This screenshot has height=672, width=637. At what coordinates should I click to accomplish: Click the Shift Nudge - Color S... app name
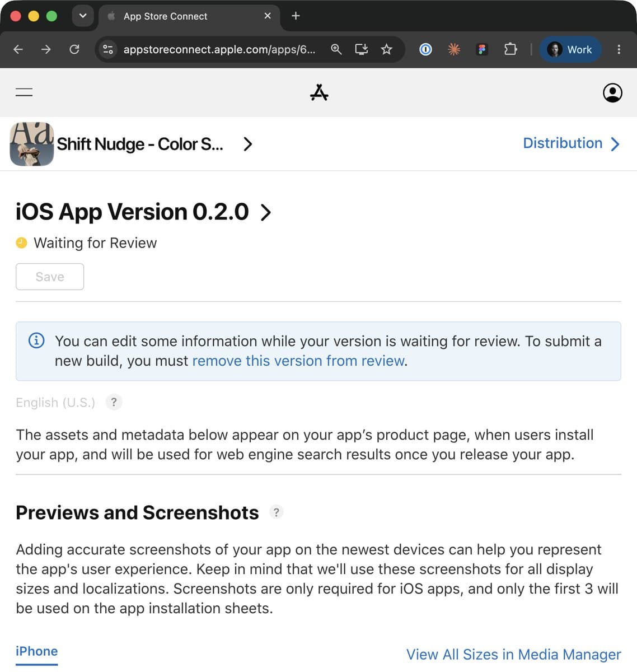140,144
